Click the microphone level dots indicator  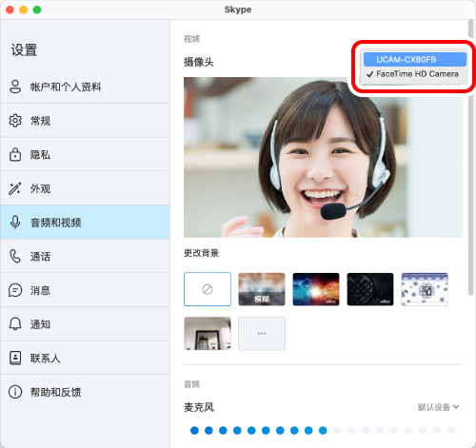tap(323, 430)
